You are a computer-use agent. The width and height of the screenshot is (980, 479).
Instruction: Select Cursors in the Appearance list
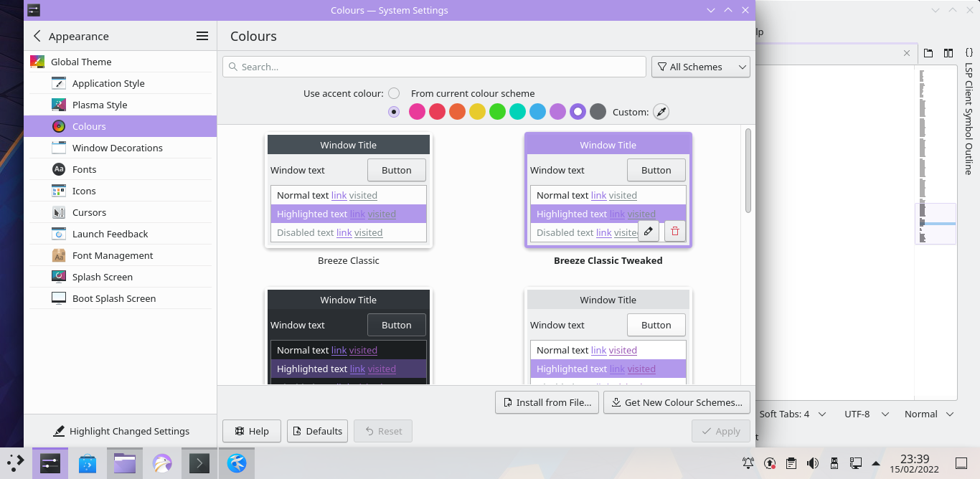(x=89, y=212)
